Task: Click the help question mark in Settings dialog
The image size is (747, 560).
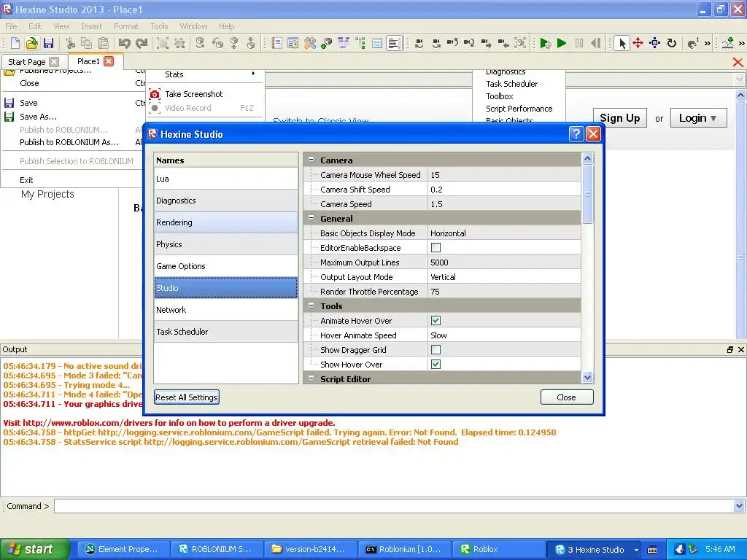Action: pyautogui.click(x=576, y=134)
